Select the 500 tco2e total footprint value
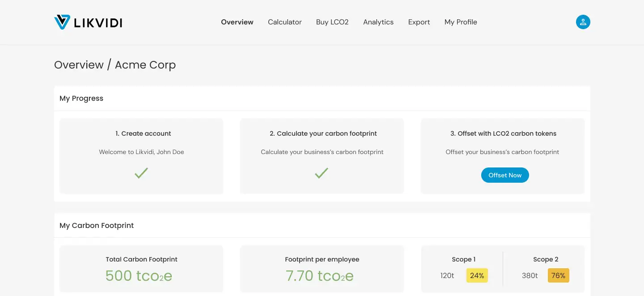This screenshot has height=296, width=644. pos(139,276)
